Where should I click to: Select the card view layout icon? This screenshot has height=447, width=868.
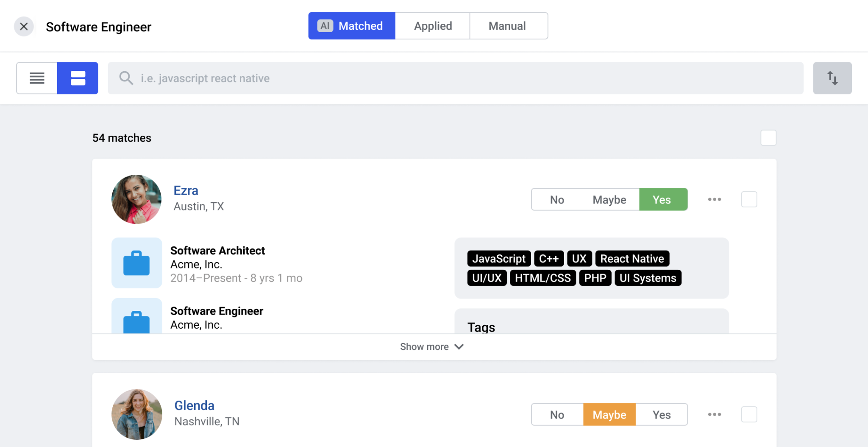coord(78,78)
